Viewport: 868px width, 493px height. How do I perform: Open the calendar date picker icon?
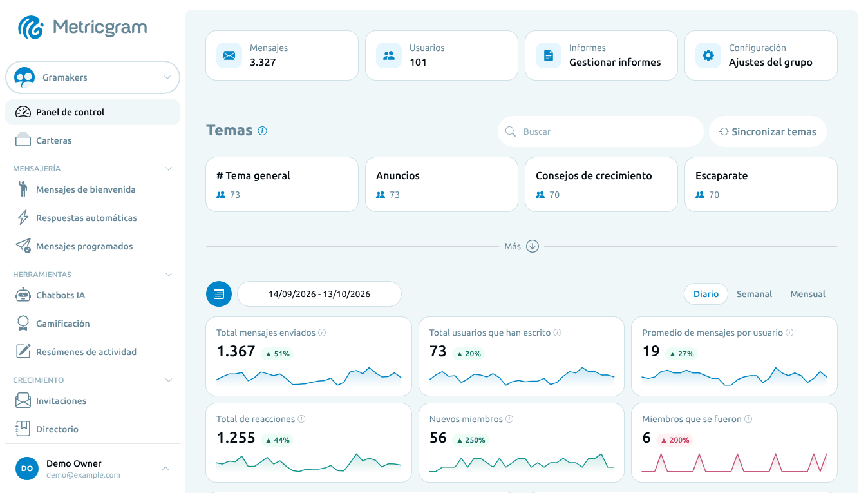tap(219, 294)
